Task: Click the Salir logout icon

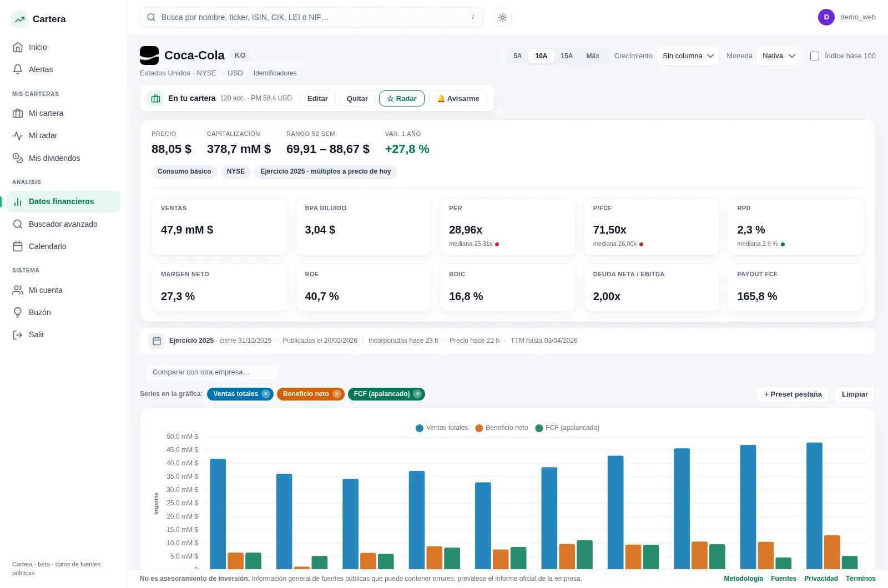Action: point(18,334)
